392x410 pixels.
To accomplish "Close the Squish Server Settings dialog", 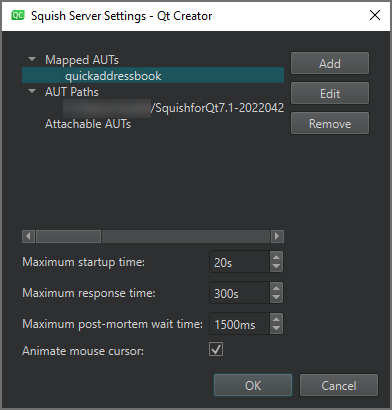I will (x=375, y=15).
